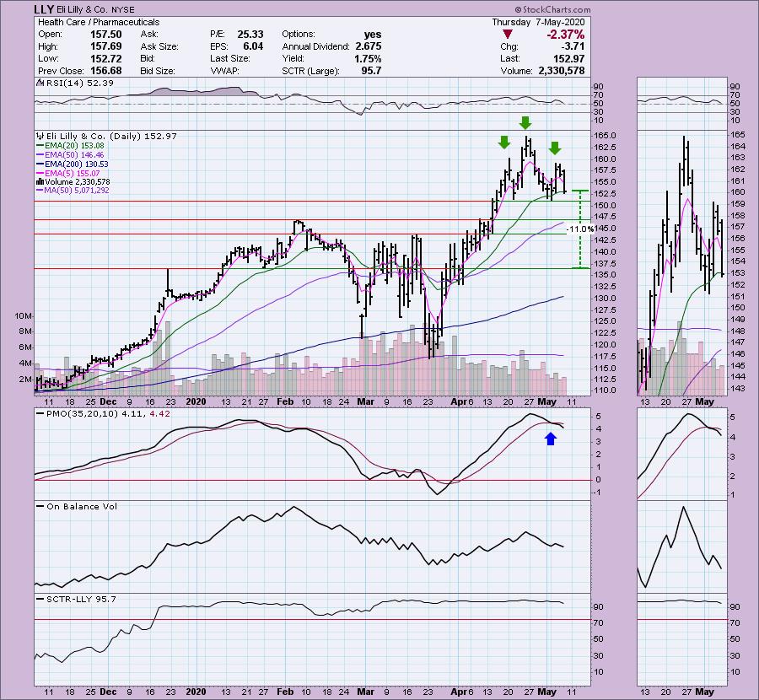The image size is (759, 700).
Task: Select the Prev Close value 156.68
Action: click(105, 71)
